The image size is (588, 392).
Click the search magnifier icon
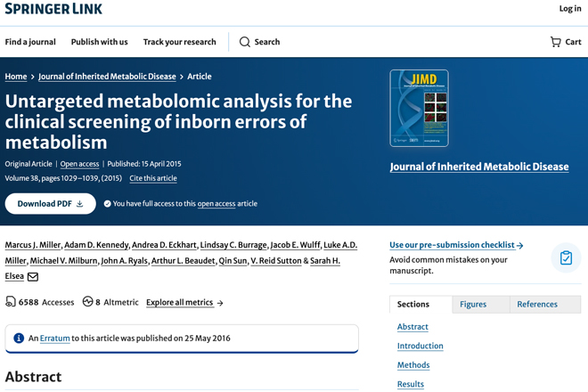coord(244,42)
